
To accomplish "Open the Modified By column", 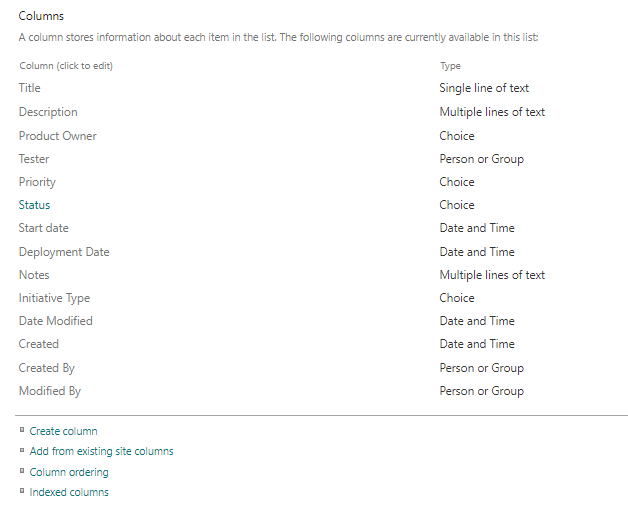I will [x=50, y=391].
